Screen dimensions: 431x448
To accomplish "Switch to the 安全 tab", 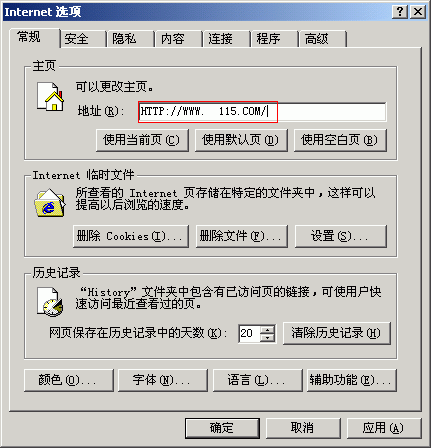I will (77, 39).
